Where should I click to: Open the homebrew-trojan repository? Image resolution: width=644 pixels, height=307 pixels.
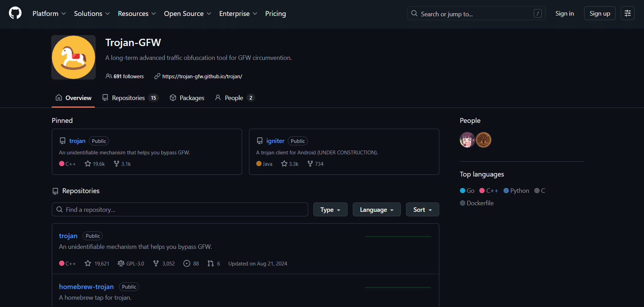(x=86, y=287)
